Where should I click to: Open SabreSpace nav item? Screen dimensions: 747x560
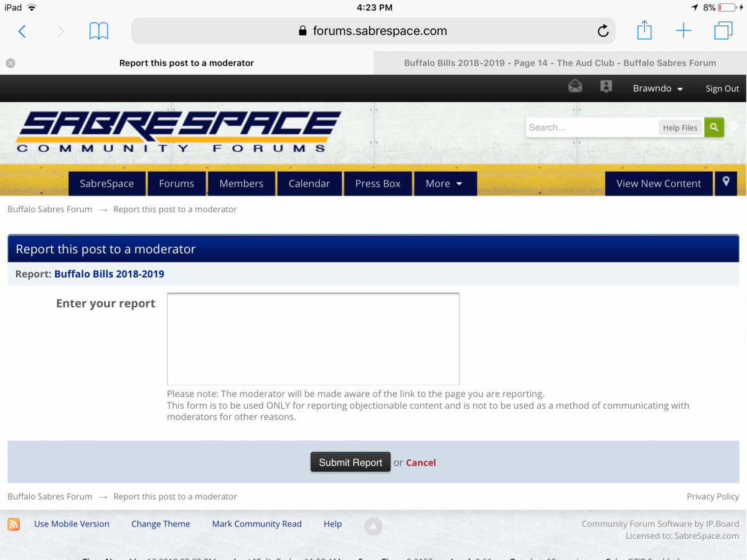(106, 184)
